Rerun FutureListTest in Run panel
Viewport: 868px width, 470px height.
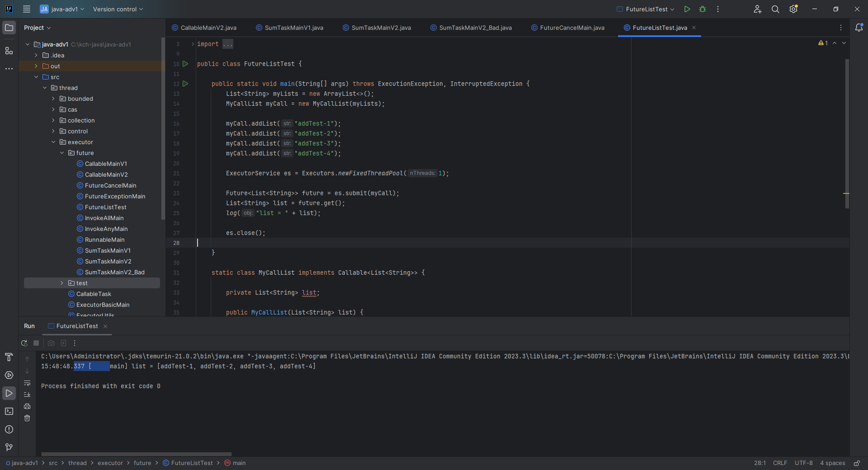(x=24, y=343)
